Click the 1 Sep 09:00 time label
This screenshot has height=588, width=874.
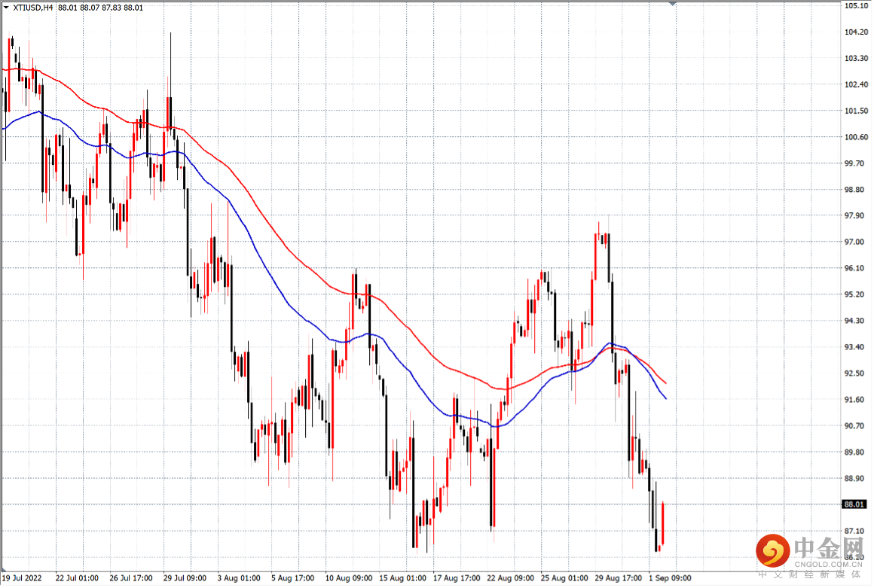tap(670, 578)
